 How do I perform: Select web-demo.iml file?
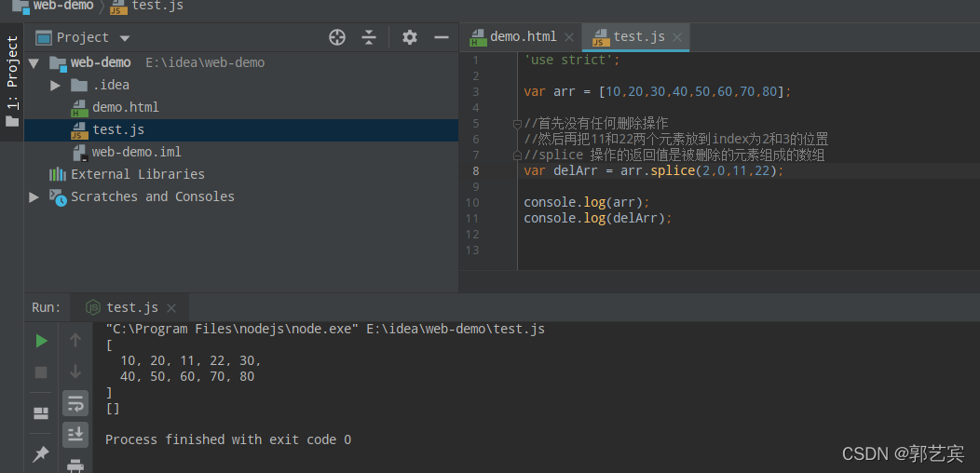136,152
